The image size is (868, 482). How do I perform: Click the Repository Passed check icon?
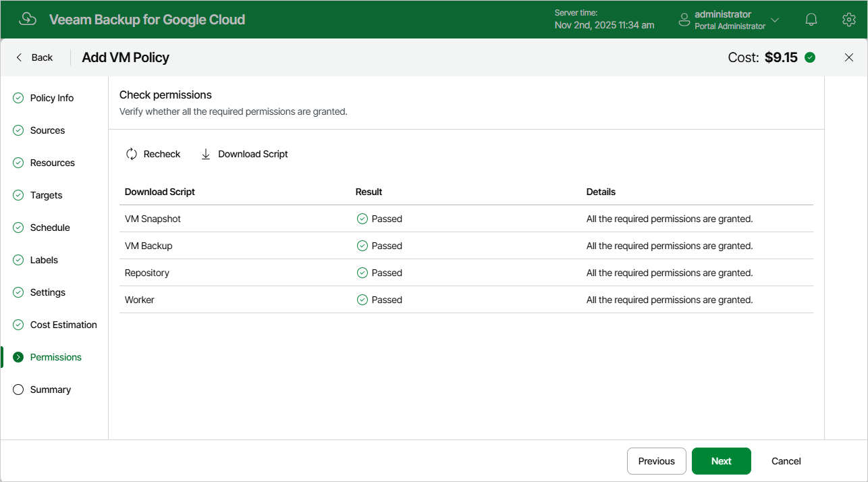pyautogui.click(x=362, y=273)
